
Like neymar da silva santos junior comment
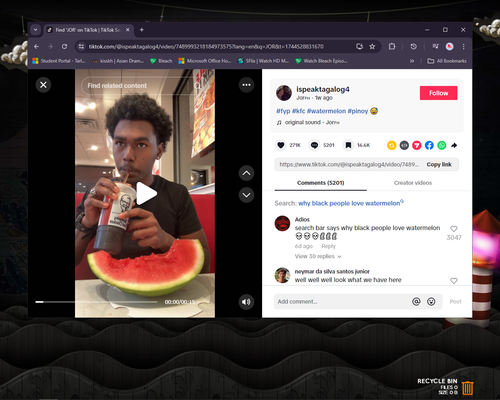(454, 281)
